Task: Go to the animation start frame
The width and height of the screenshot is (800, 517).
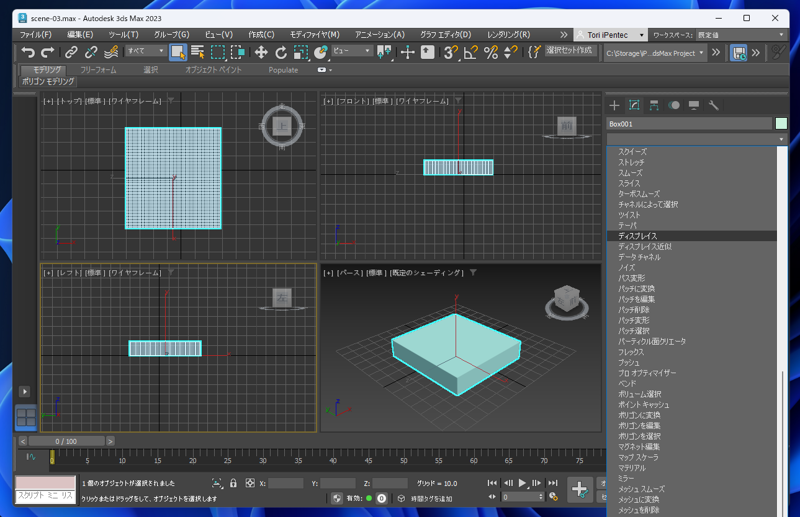Action: (x=492, y=483)
